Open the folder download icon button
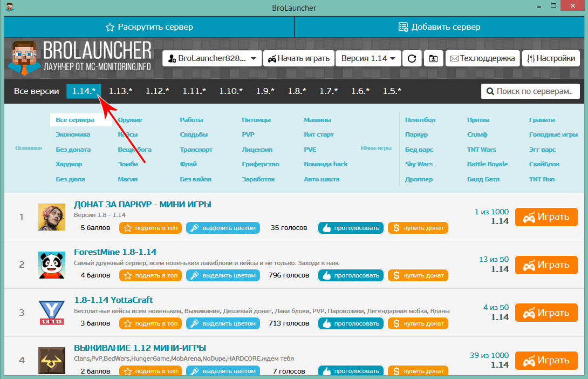The image size is (588, 379). pyautogui.click(x=433, y=58)
